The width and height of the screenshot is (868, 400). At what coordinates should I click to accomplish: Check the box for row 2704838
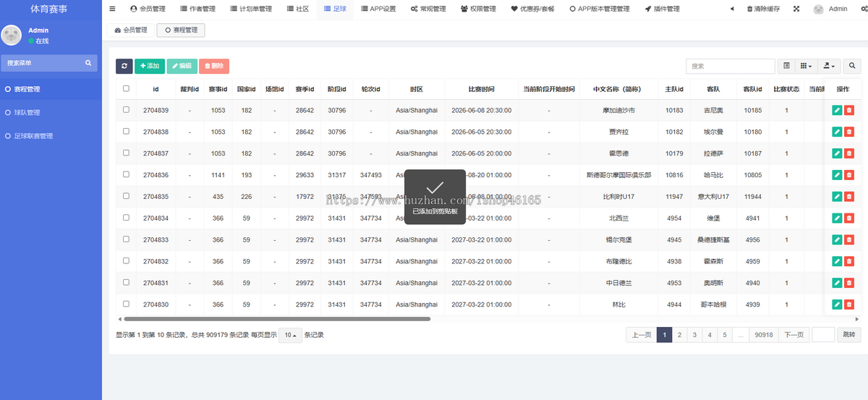tap(126, 131)
